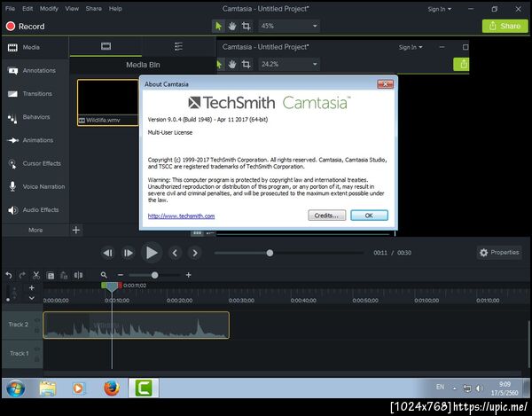Select the hand Pan tool in the main toolbar
The image size is (532, 416).
pos(232,26)
